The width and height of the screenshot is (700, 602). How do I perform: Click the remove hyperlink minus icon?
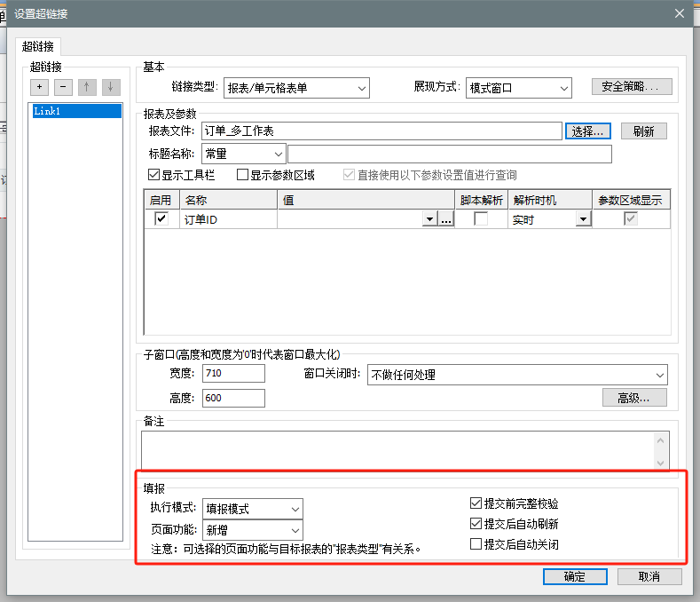[63, 87]
